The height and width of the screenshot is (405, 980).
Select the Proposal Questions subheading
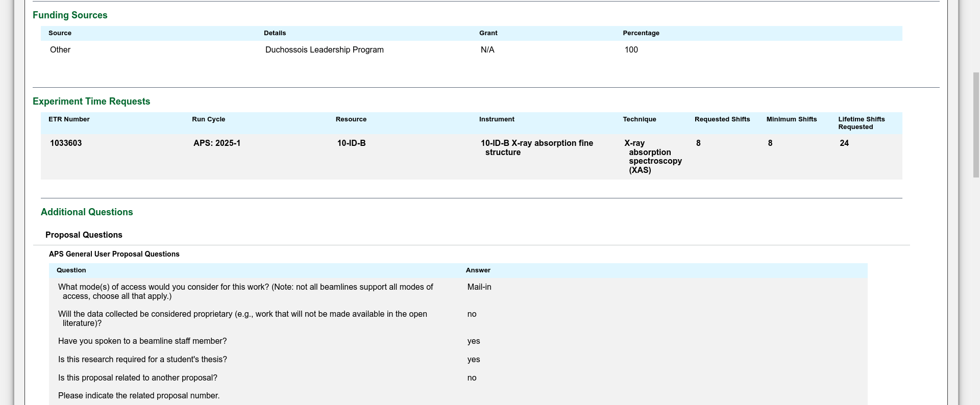pyautogui.click(x=84, y=235)
